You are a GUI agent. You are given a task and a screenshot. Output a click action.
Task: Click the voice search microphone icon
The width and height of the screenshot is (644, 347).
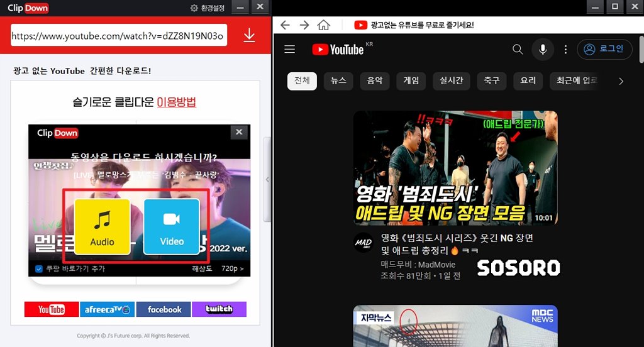coord(543,49)
